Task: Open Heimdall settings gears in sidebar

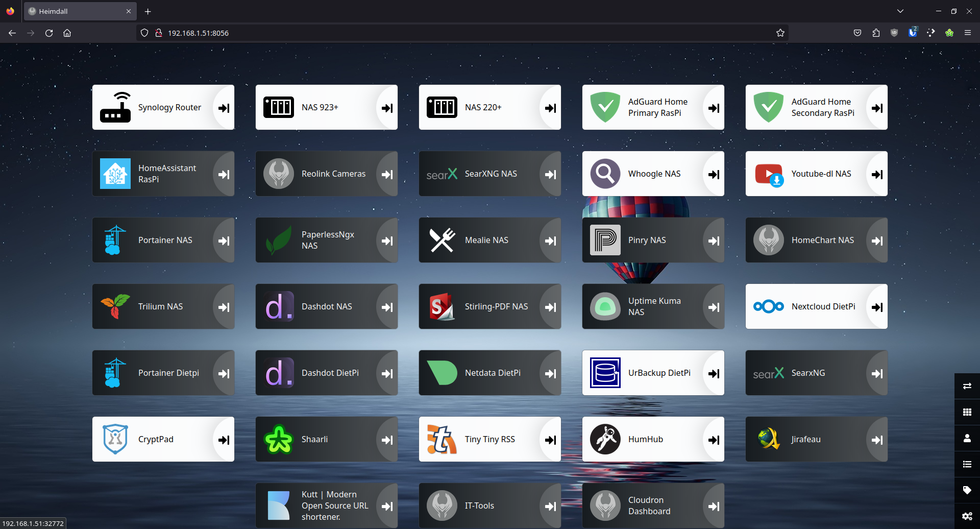Action: [967, 516]
